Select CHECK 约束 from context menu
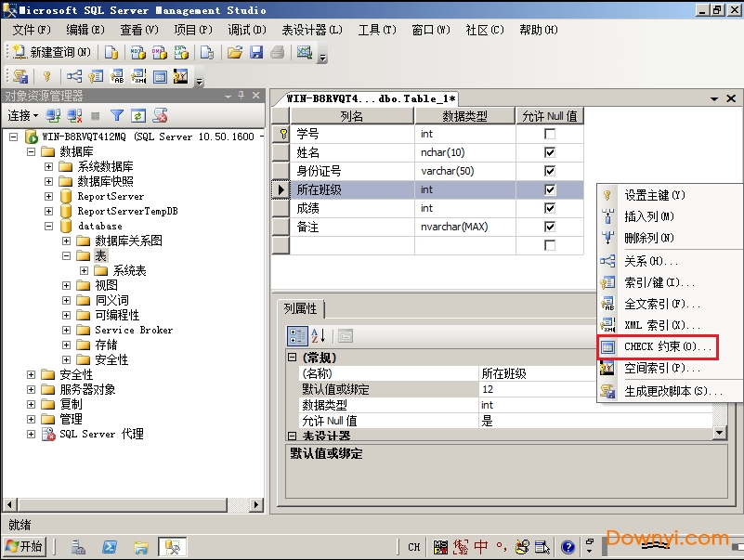The height and width of the screenshot is (560, 744). (668, 346)
